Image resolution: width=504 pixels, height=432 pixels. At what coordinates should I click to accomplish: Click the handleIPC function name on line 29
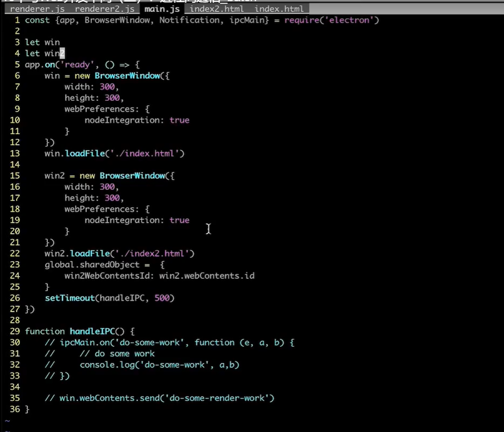click(x=92, y=332)
